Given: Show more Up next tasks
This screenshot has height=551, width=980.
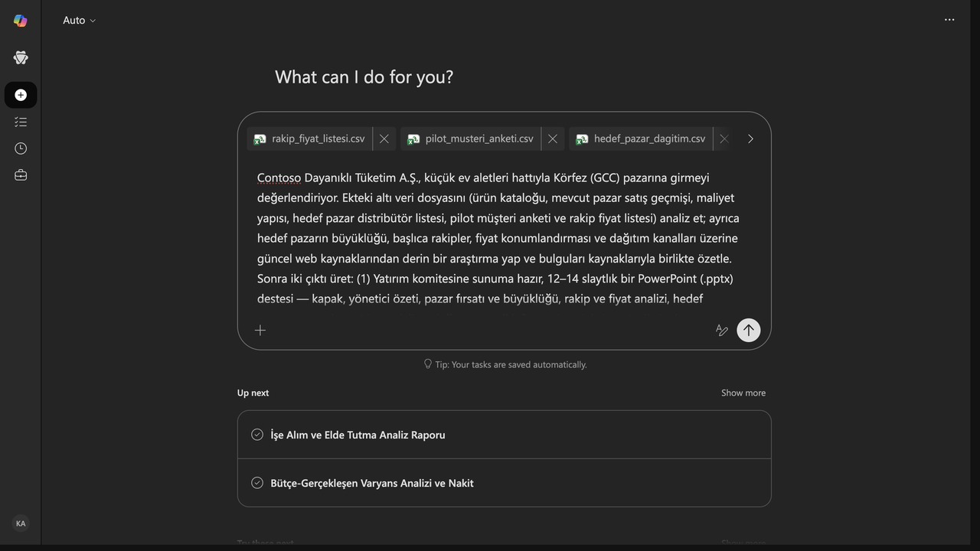Looking at the screenshot, I should (743, 393).
